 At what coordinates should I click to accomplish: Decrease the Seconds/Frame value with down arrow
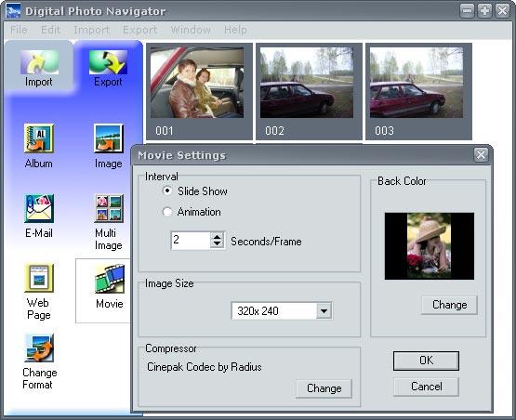pyautogui.click(x=217, y=244)
